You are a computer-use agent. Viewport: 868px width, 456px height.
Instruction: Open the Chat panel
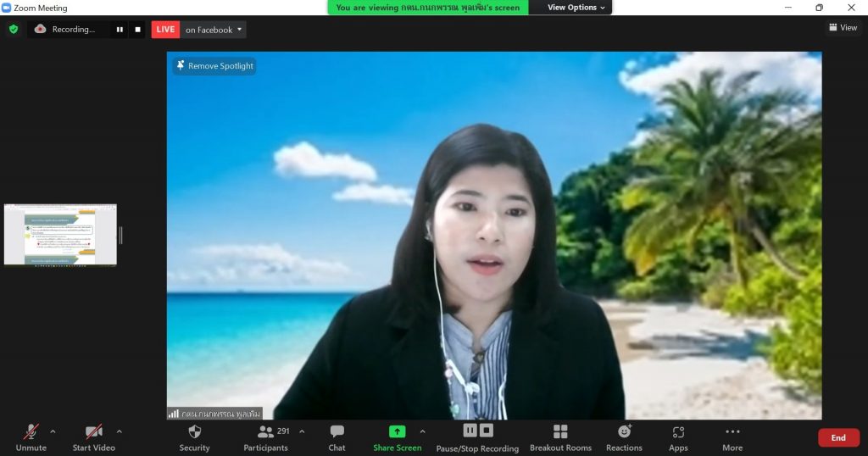pyautogui.click(x=337, y=437)
